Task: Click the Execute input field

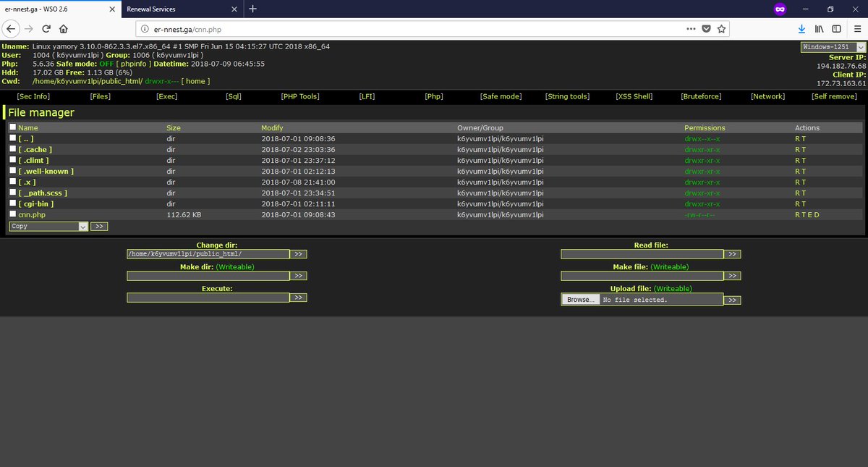Action: click(x=208, y=298)
